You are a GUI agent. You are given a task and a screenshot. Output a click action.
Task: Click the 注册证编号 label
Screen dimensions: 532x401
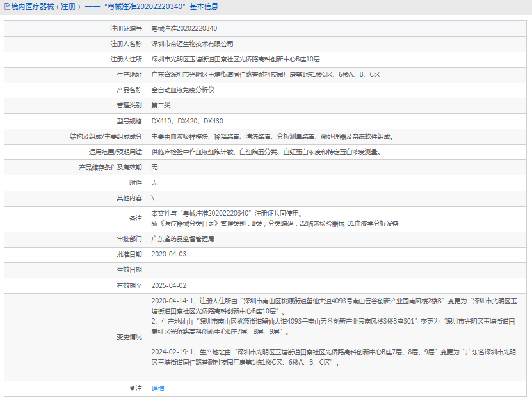[126, 29]
